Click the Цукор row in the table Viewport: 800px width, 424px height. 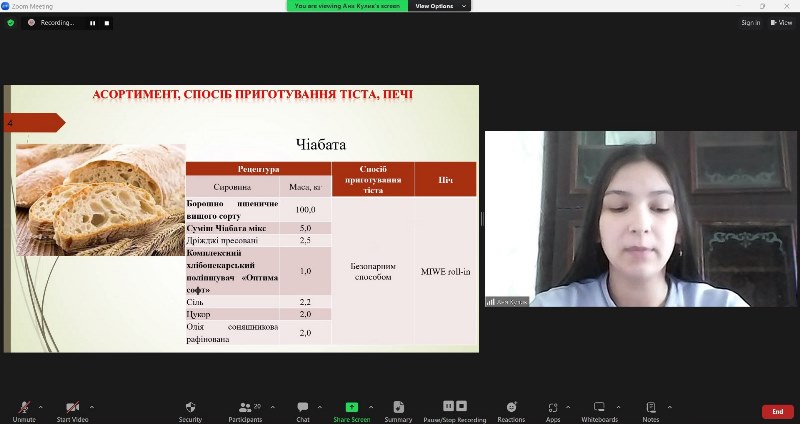coord(259,314)
